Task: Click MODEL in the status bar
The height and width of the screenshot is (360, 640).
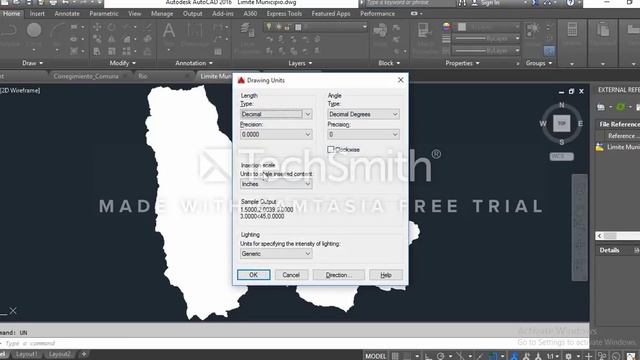Action: coord(376,356)
